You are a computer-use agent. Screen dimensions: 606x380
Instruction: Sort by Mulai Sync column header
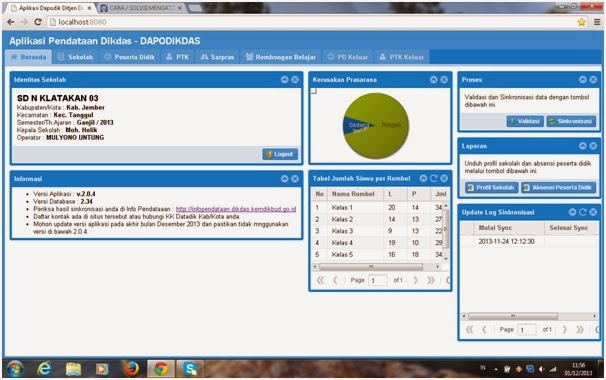[509, 228]
